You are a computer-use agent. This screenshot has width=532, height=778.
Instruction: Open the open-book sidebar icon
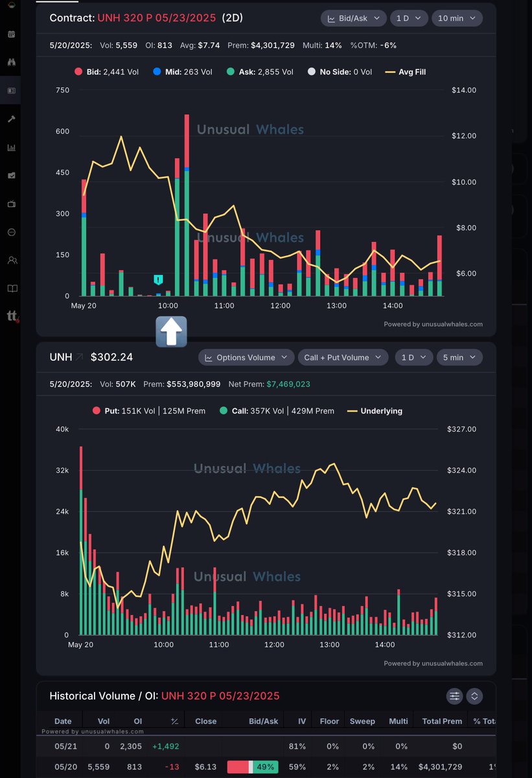11,289
